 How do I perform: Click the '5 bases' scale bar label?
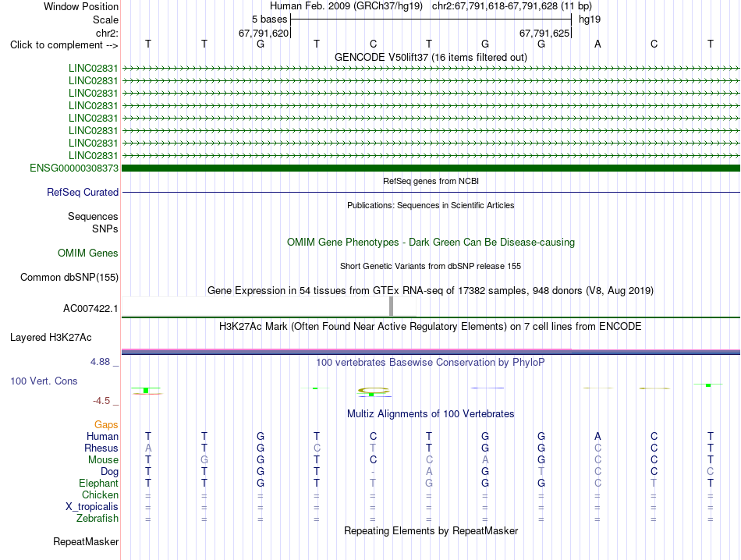click(269, 19)
